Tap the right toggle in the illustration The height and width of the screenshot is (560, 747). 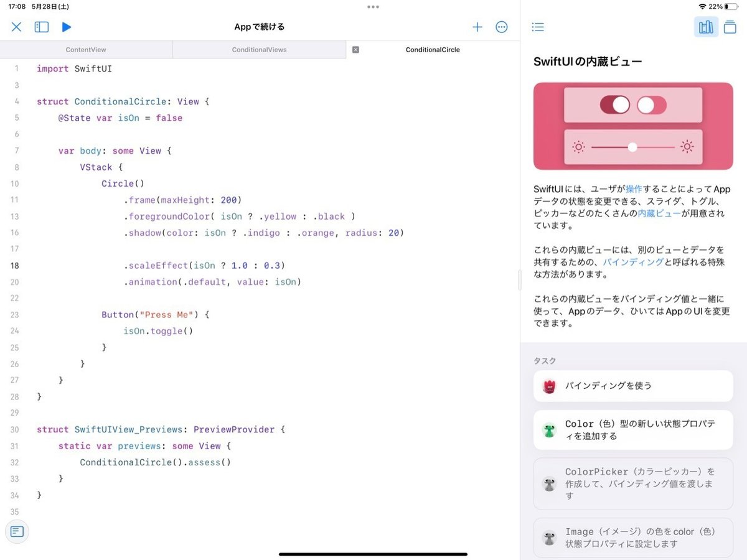tap(652, 105)
